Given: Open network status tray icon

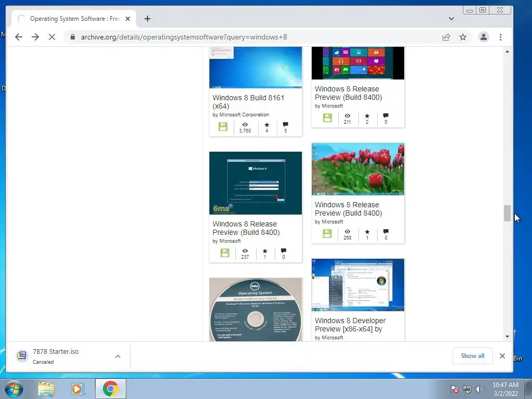Looking at the screenshot, I should coord(467,389).
